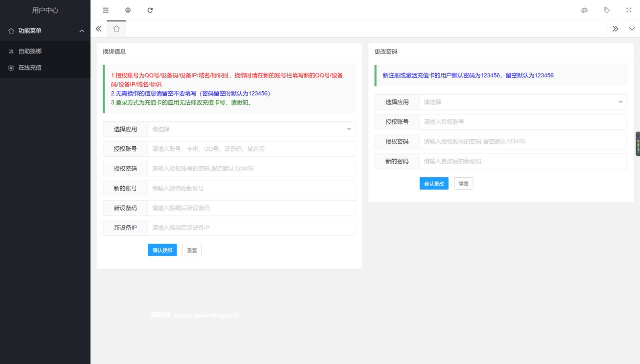Click the refresh icon in top bar
The height and width of the screenshot is (364, 640).
tap(150, 10)
